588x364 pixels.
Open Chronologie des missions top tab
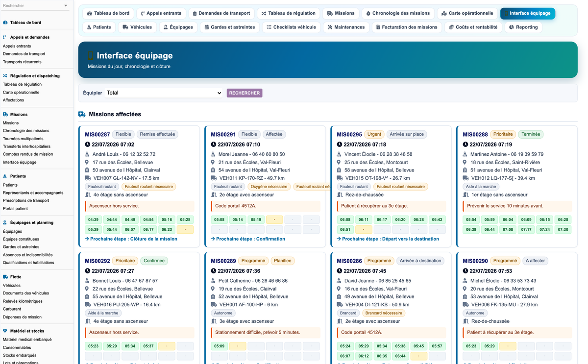pyautogui.click(x=397, y=13)
